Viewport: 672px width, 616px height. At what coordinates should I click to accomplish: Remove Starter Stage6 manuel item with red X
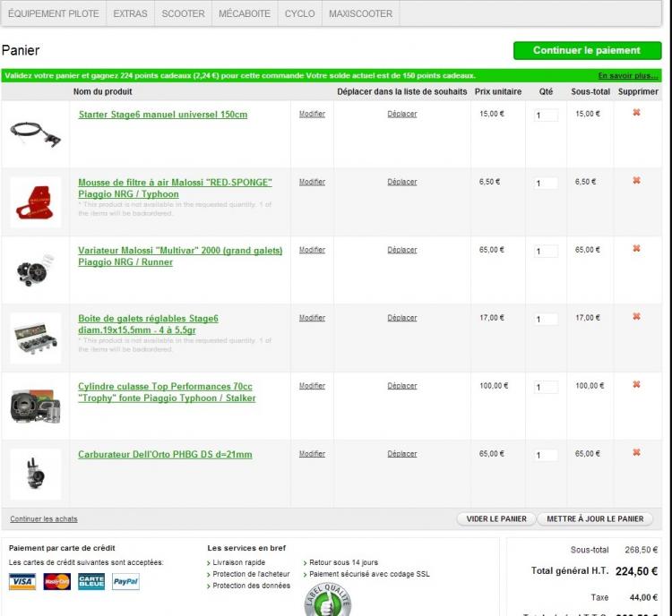pyautogui.click(x=636, y=112)
